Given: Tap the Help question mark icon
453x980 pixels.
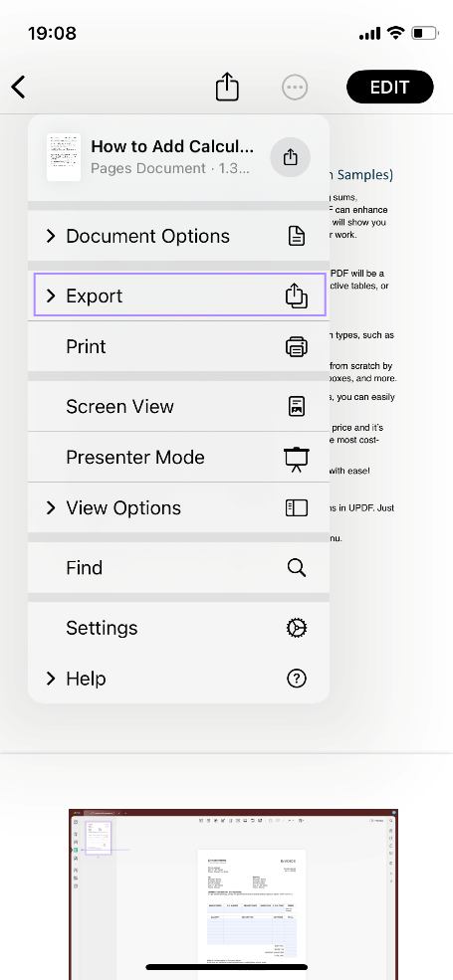Looking at the screenshot, I should pos(297,679).
